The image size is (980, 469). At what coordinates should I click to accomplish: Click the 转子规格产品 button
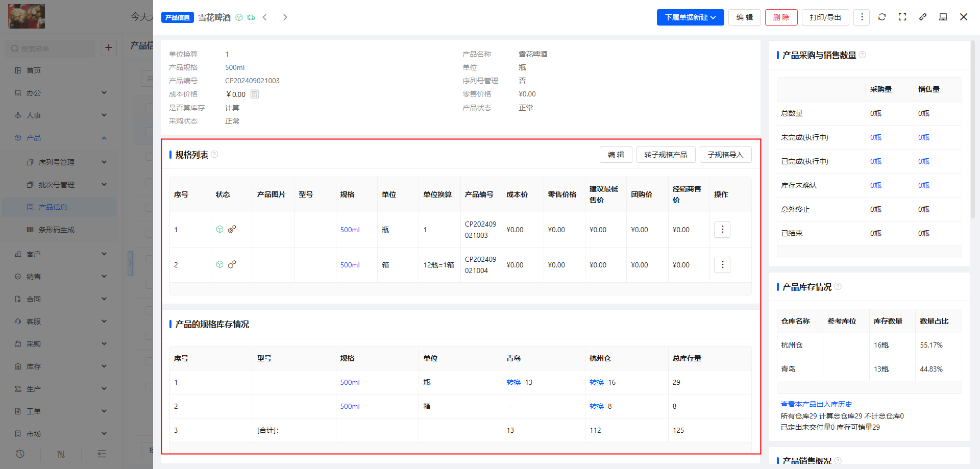point(666,155)
